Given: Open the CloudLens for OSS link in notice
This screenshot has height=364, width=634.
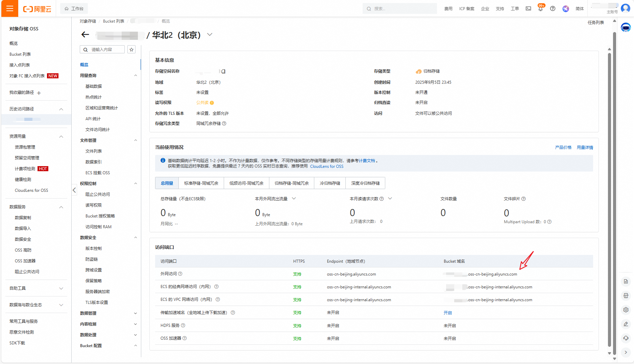Looking at the screenshot, I should (326, 166).
